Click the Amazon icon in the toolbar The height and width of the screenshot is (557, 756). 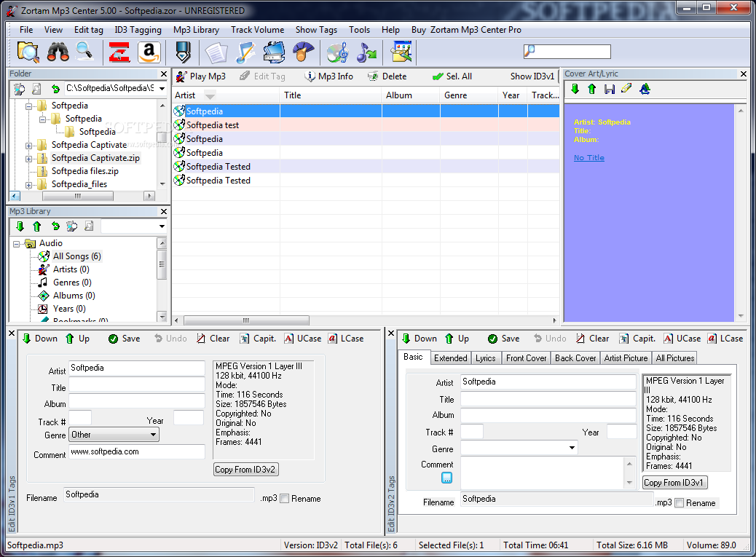click(x=149, y=52)
